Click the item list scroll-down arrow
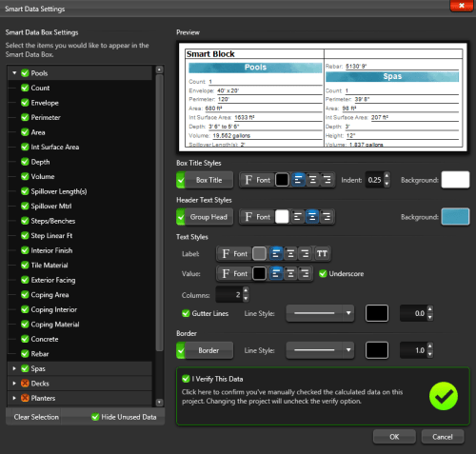 tap(159, 403)
